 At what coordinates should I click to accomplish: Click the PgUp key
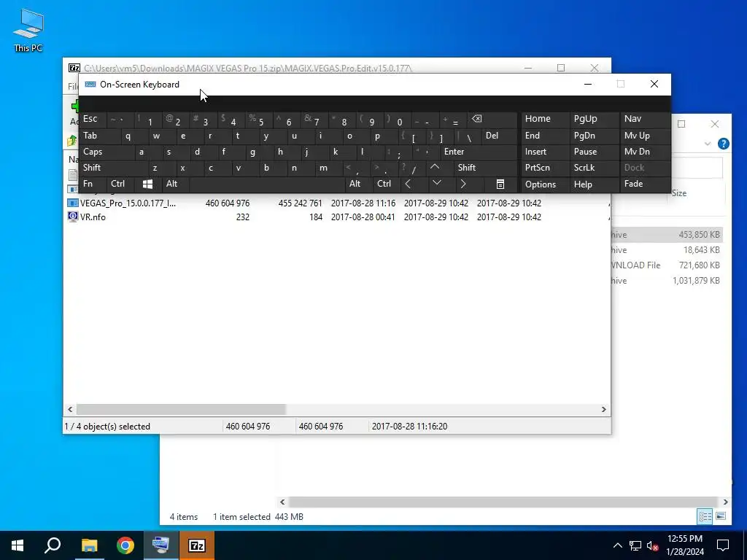pos(595,119)
